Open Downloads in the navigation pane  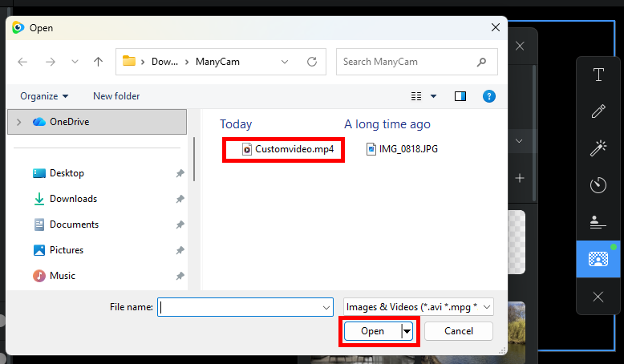[x=73, y=199]
